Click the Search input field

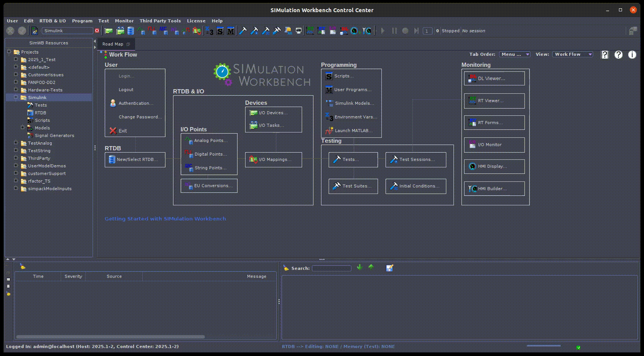(331, 268)
